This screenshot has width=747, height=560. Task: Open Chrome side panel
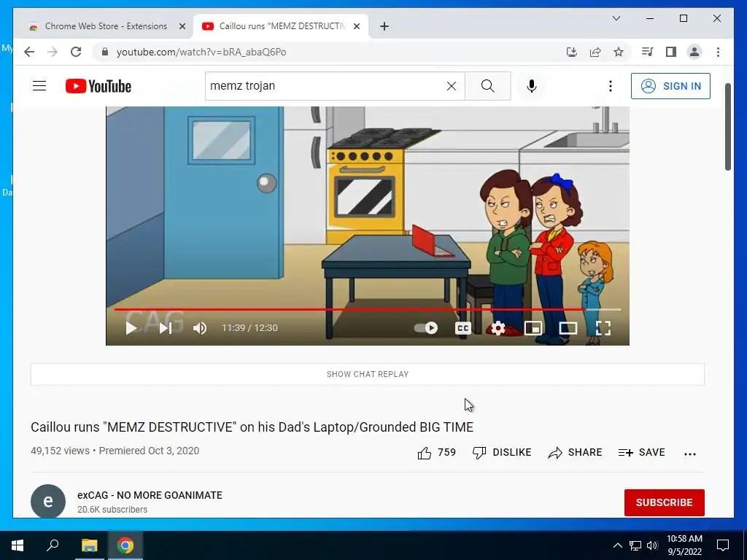click(671, 52)
